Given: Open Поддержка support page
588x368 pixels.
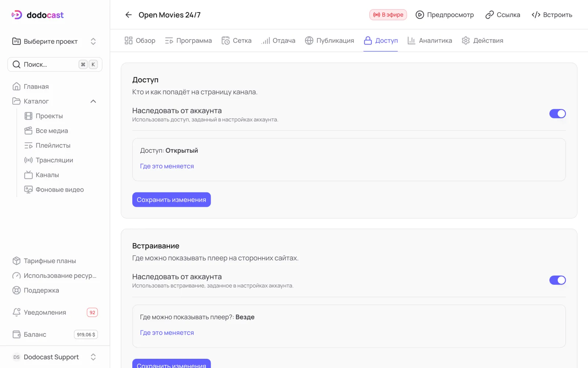Looking at the screenshot, I should pos(55,290).
